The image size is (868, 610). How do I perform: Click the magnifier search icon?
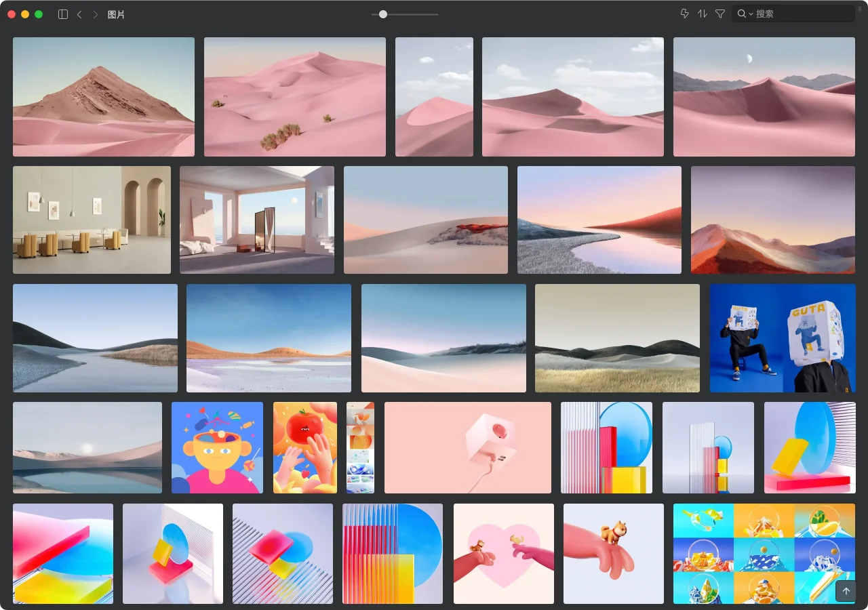tap(742, 14)
